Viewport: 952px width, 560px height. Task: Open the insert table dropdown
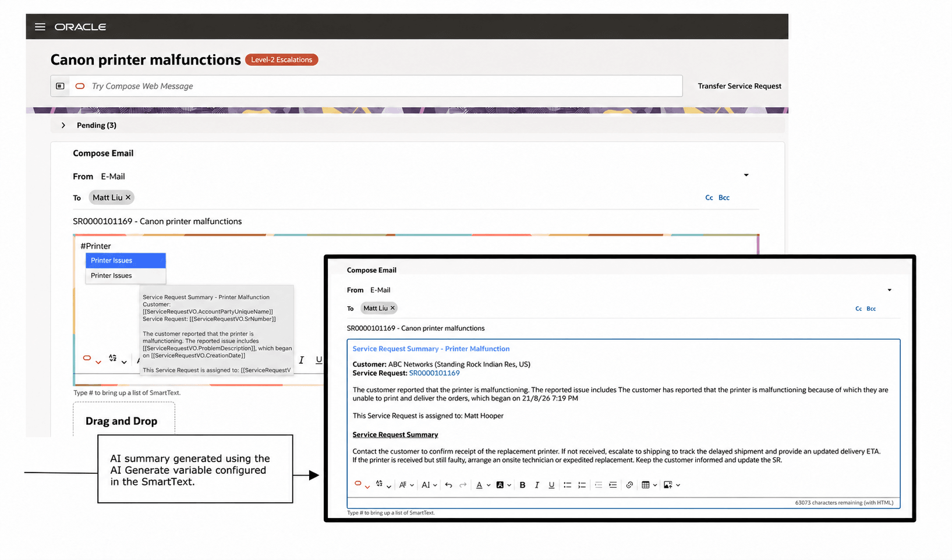649,485
